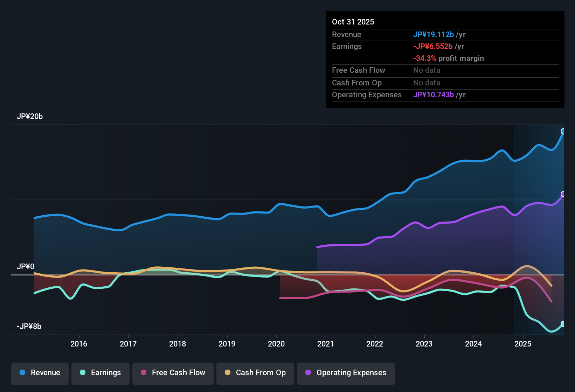This screenshot has width=575, height=392.
Task: Click the purple Operating Expenses color marker
Action: pyautogui.click(x=308, y=373)
